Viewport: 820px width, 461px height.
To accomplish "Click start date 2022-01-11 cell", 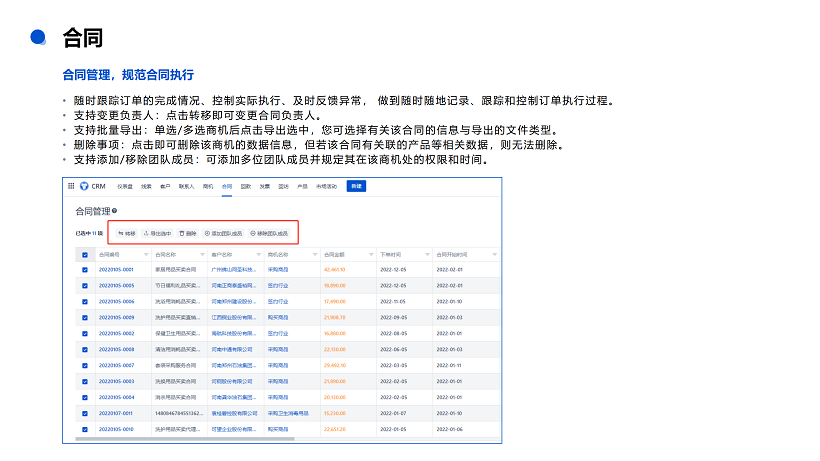I will pos(449,365).
